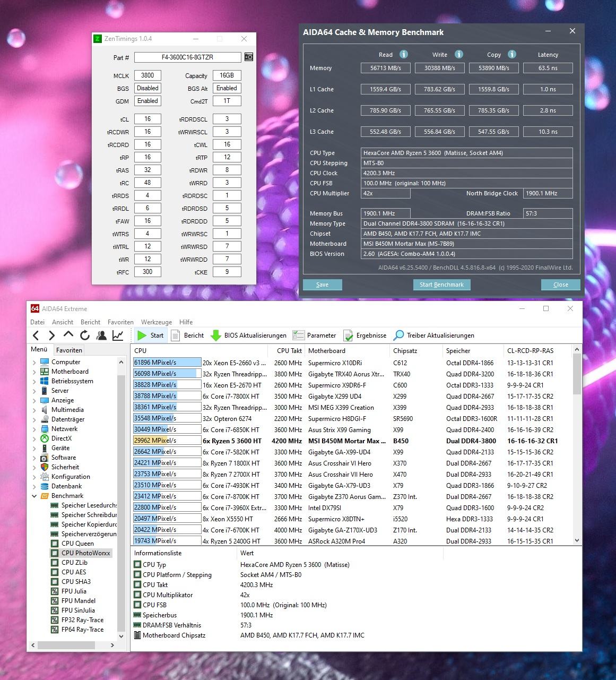Open the graph chart toolbar icon

[118, 335]
